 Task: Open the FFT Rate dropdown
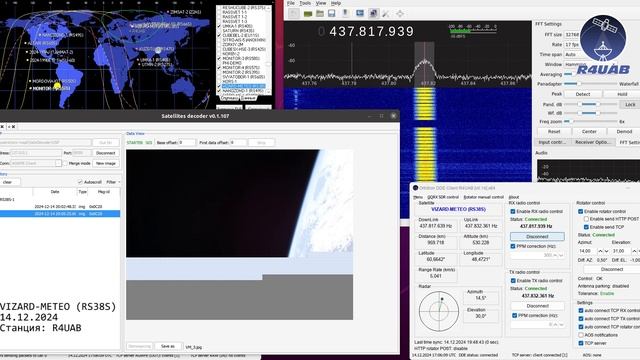point(571,44)
